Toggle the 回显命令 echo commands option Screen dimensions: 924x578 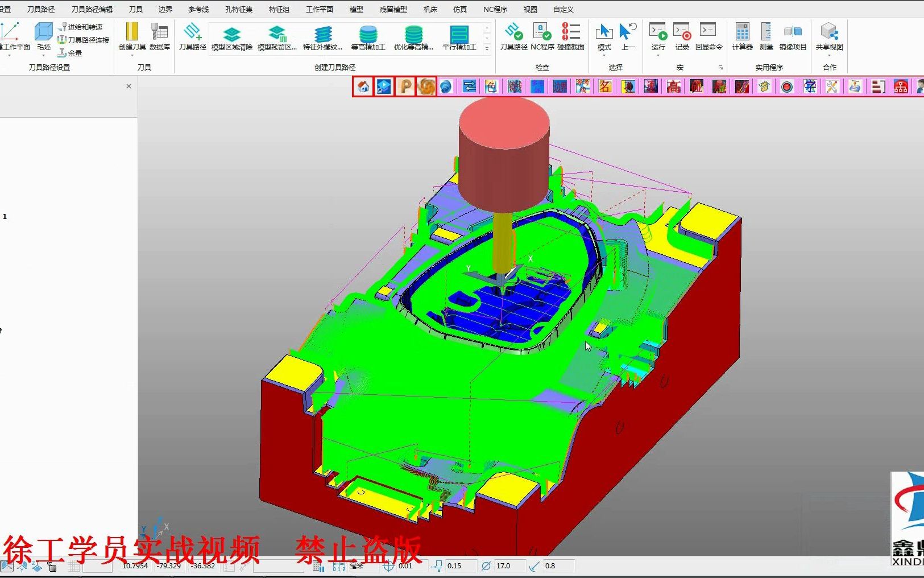pos(708,37)
